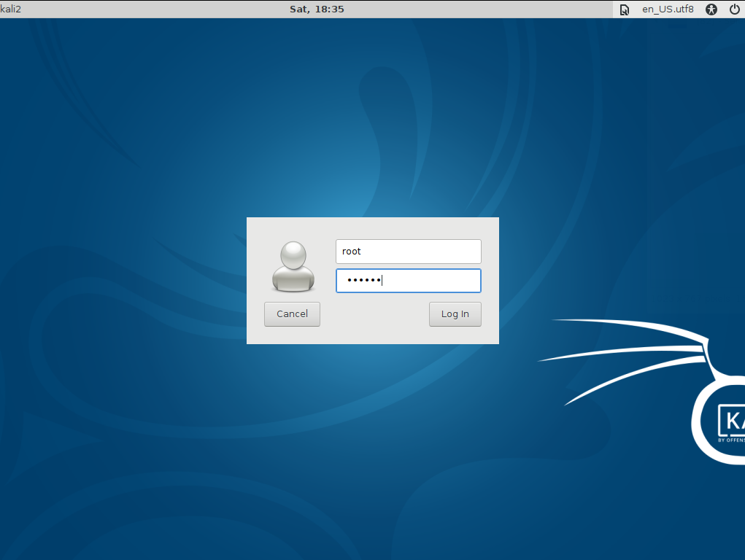
Task: Open the accessibility menu icon
Action: click(x=711, y=9)
